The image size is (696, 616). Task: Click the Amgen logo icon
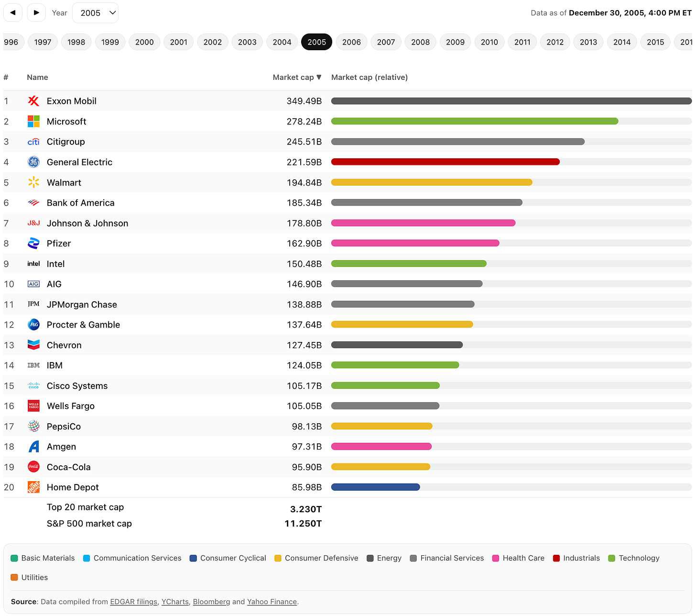click(33, 447)
